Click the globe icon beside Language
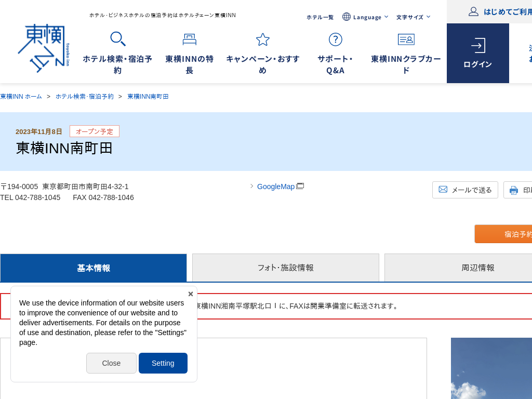This screenshot has width=532, height=399. tap(346, 17)
